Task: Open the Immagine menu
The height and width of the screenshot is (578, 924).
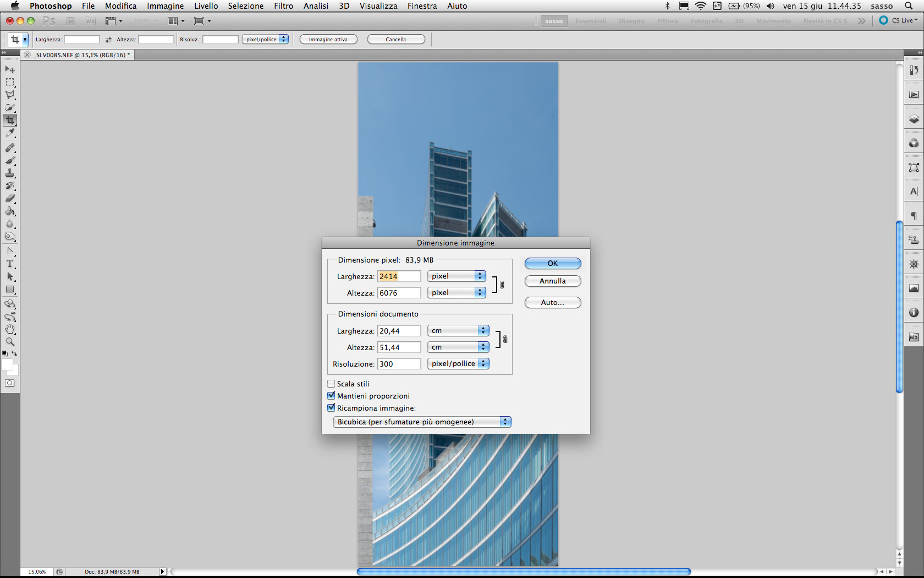Action: tap(165, 6)
